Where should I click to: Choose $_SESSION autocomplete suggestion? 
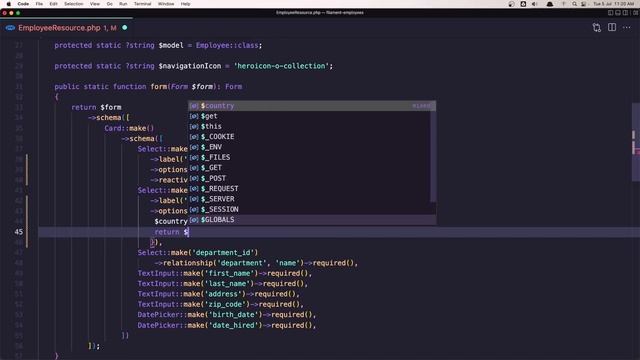coord(312,209)
